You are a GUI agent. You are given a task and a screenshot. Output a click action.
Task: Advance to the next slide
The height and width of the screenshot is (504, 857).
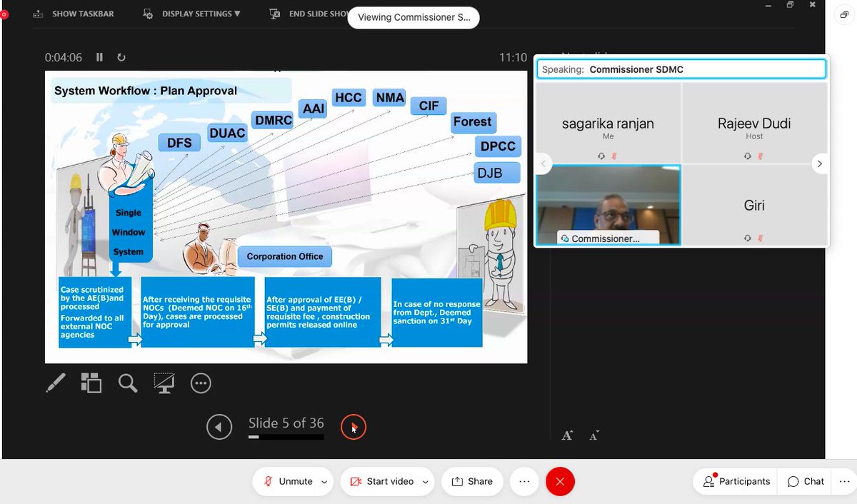(x=354, y=427)
